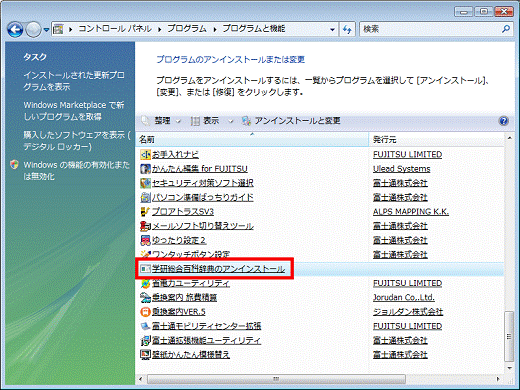Click the 整理 organize toolbar icon
520x390 pixels.
[145, 121]
